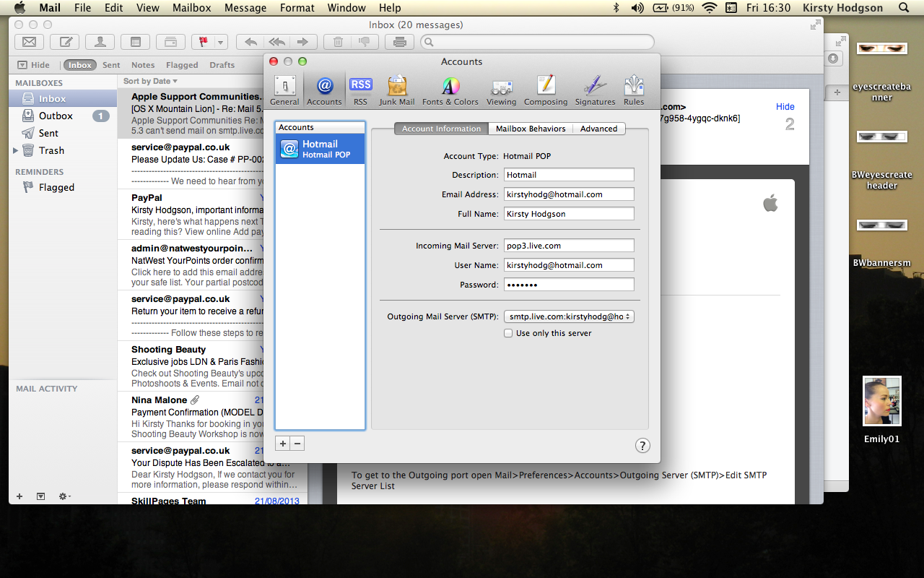Open the gear action menu in sidebar
The width and height of the screenshot is (924, 578).
tap(64, 496)
